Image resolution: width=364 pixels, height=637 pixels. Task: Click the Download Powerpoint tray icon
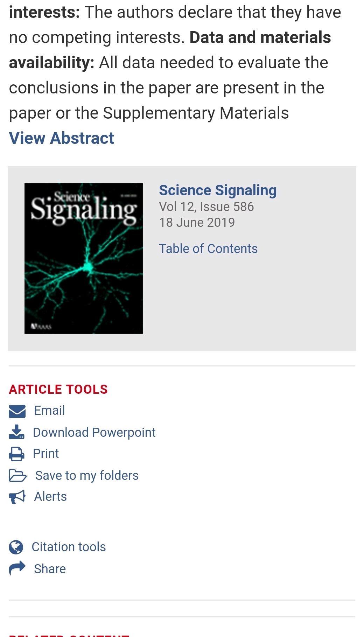(x=16, y=432)
